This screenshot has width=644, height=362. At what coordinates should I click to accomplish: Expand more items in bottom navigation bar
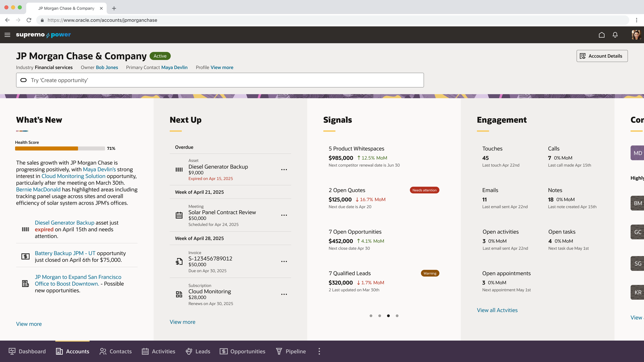coord(319,351)
